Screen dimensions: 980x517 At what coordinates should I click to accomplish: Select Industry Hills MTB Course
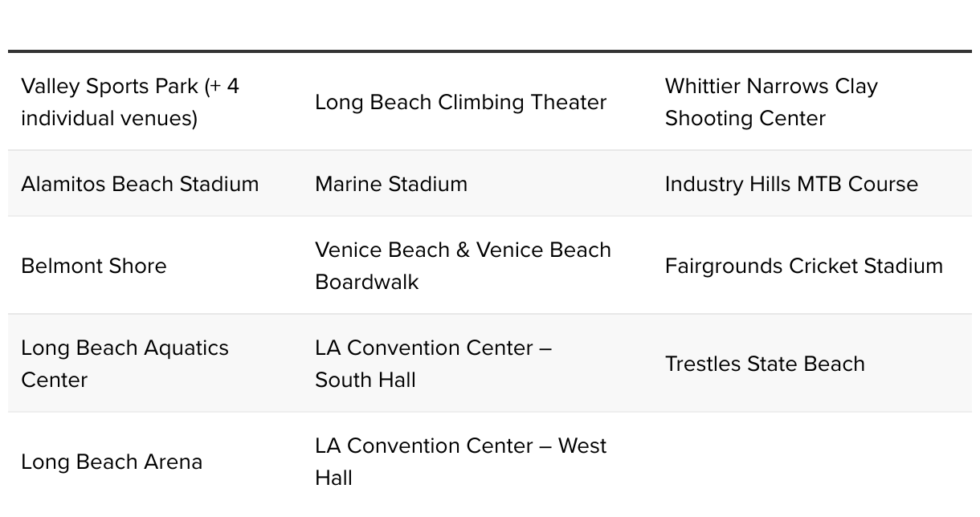tap(791, 184)
